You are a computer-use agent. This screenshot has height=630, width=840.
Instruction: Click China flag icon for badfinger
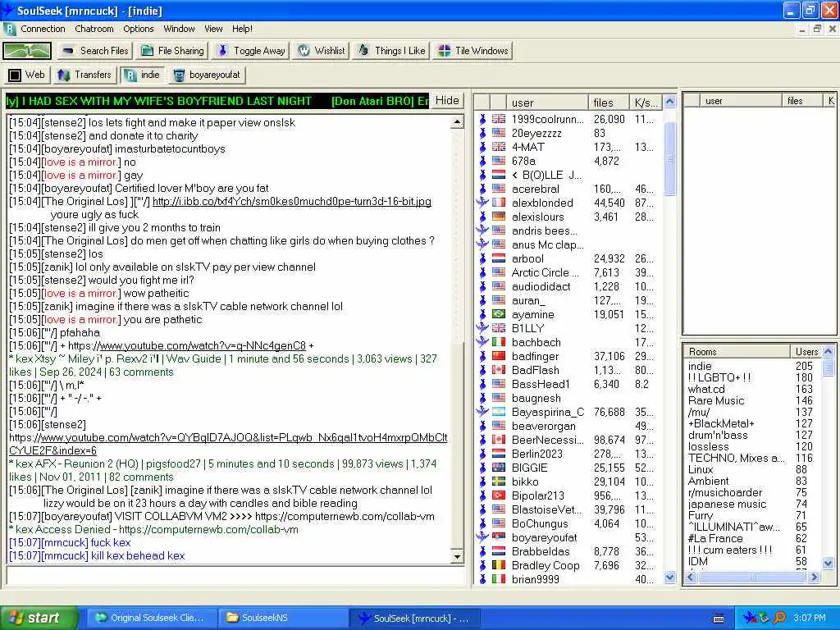[499, 356]
